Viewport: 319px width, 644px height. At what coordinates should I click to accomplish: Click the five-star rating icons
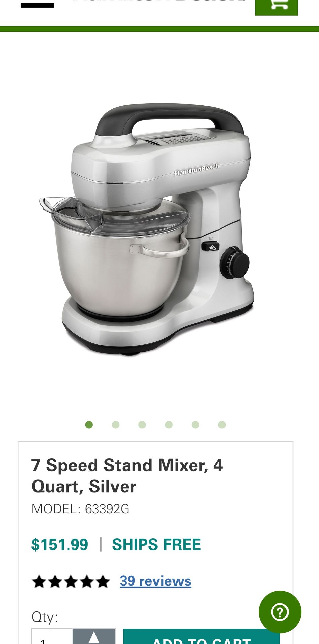point(71,582)
